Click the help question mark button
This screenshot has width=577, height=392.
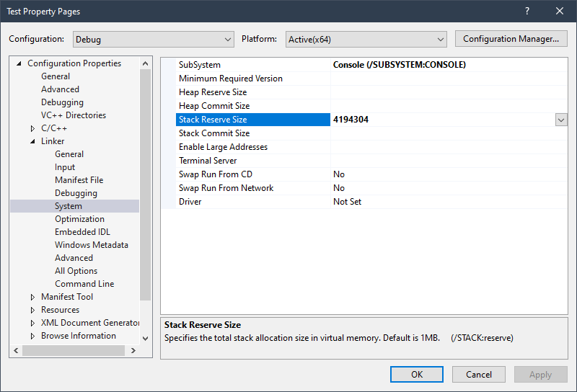527,12
